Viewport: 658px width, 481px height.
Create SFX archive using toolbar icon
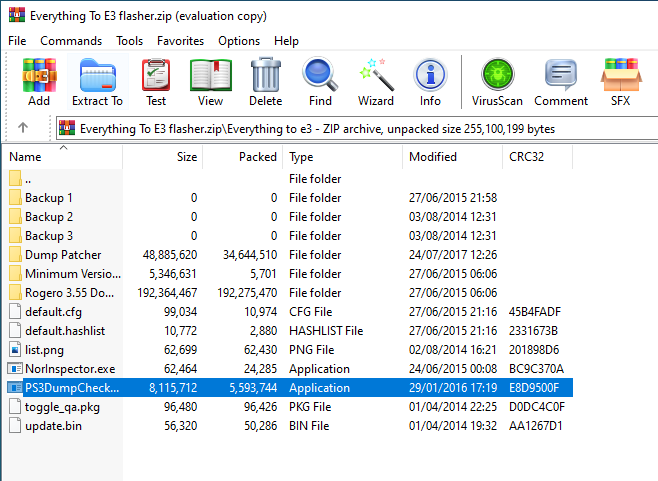pyautogui.click(x=621, y=81)
